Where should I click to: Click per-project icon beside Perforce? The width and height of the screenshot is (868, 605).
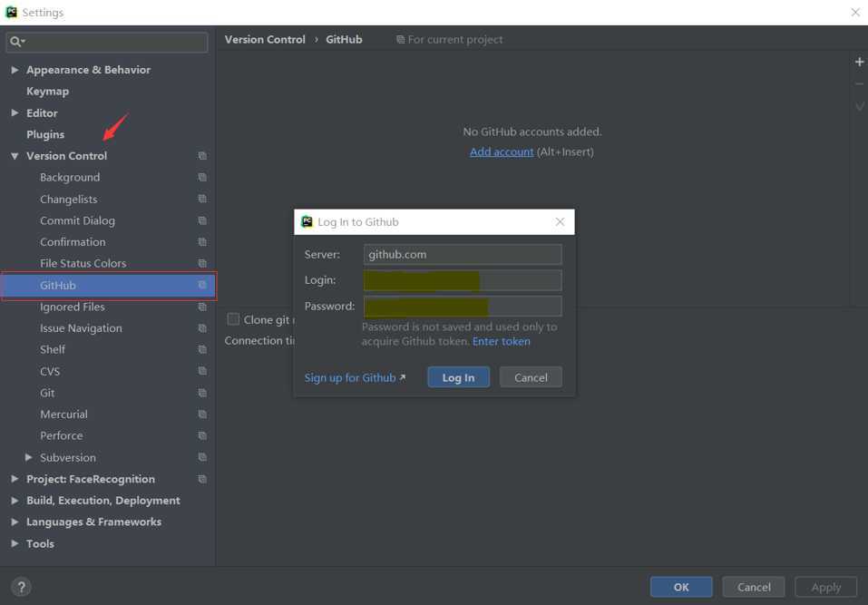point(202,436)
